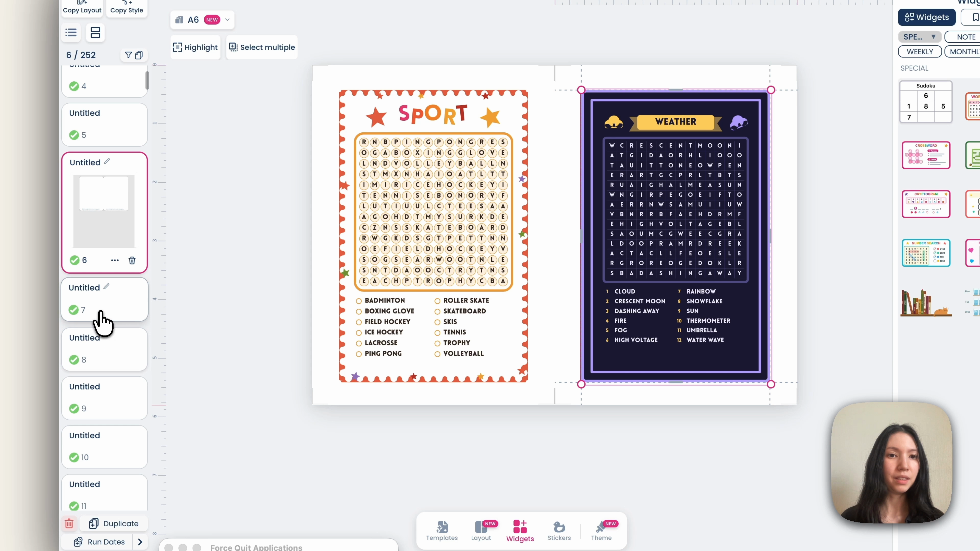980x551 pixels.
Task: Open page 6 more options ellipsis
Action: click(x=115, y=260)
